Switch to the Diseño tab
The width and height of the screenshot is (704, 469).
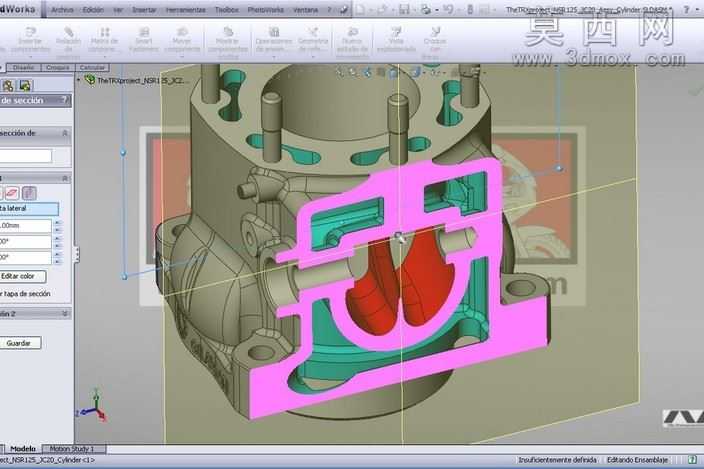click(23, 67)
